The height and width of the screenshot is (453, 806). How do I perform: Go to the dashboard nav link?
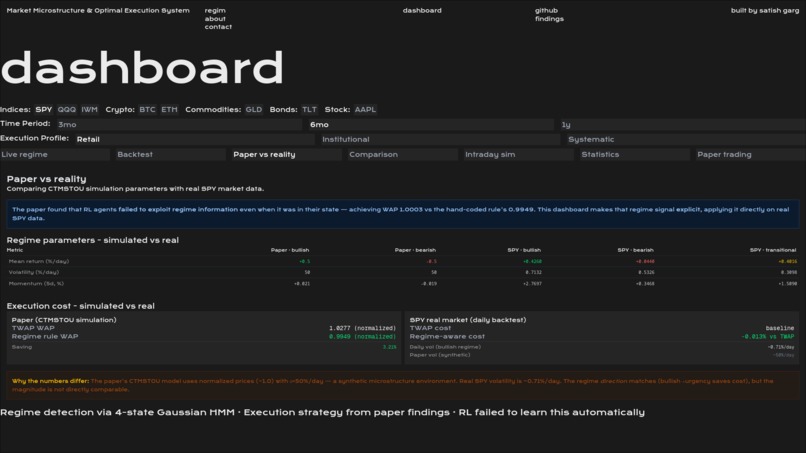pyautogui.click(x=422, y=10)
